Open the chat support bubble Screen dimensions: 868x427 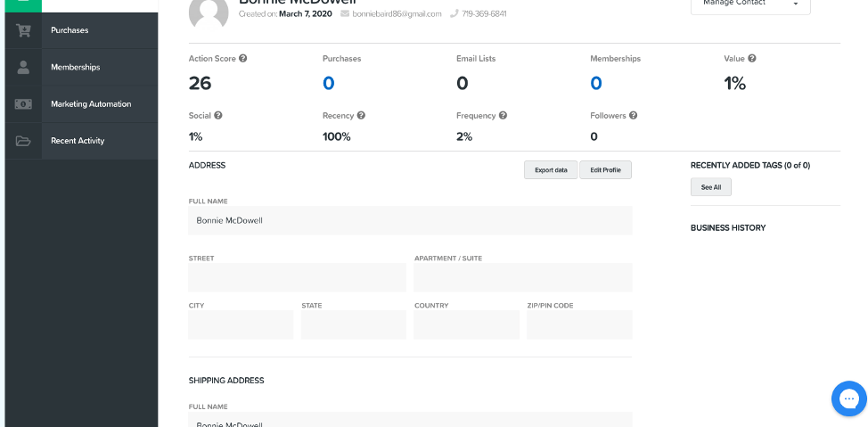(848, 398)
